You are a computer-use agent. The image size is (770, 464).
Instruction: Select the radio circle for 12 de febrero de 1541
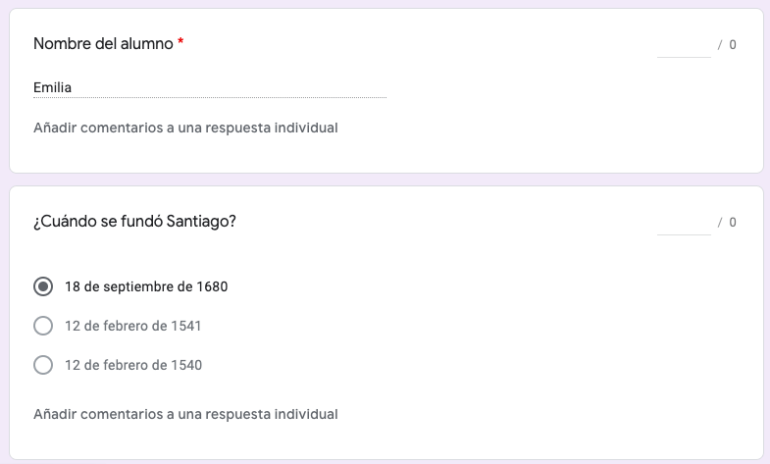43,326
